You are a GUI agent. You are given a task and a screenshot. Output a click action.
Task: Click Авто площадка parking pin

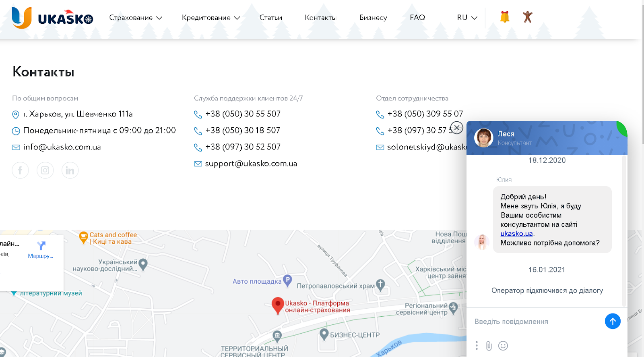(x=287, y=280)
